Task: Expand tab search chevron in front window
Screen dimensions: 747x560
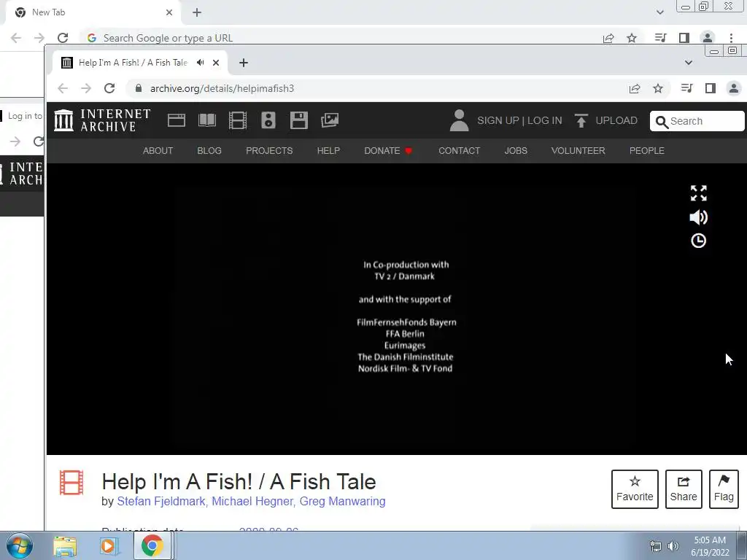Action: coord(689,63)
